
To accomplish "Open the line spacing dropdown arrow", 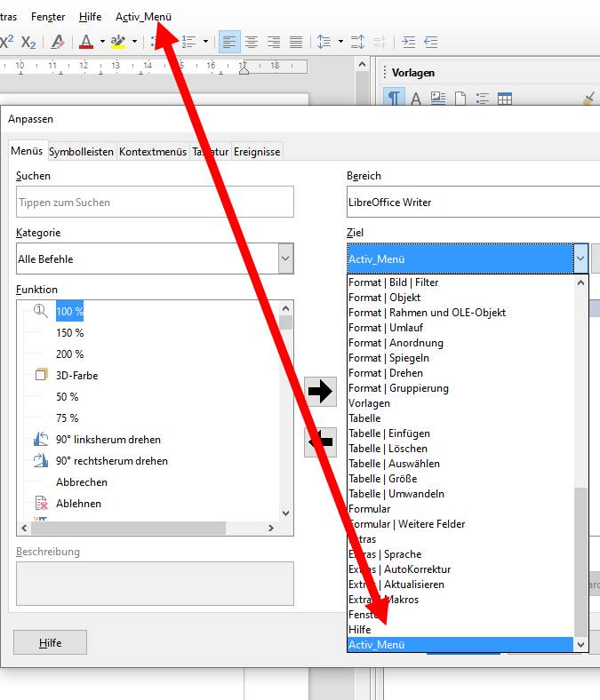I will 340,42.
